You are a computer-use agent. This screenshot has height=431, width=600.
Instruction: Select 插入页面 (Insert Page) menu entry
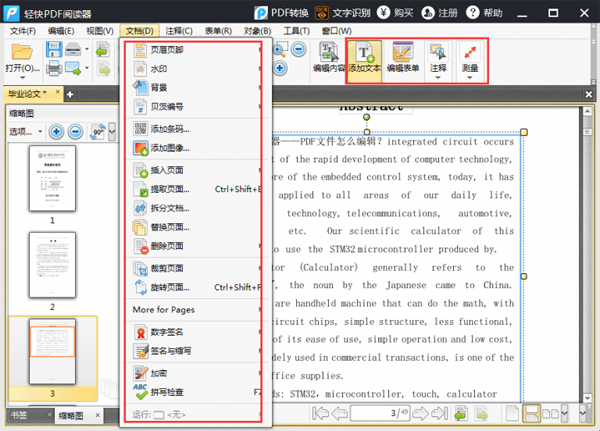pyautogui.click(x=169, y=170)
